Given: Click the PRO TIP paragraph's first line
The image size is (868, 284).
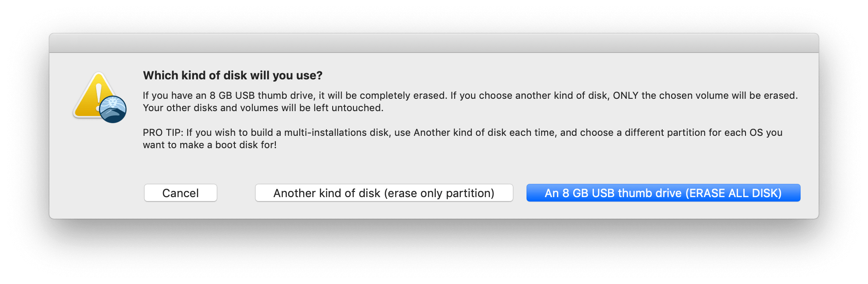Looking at the screenshot, I should (462, 133).
